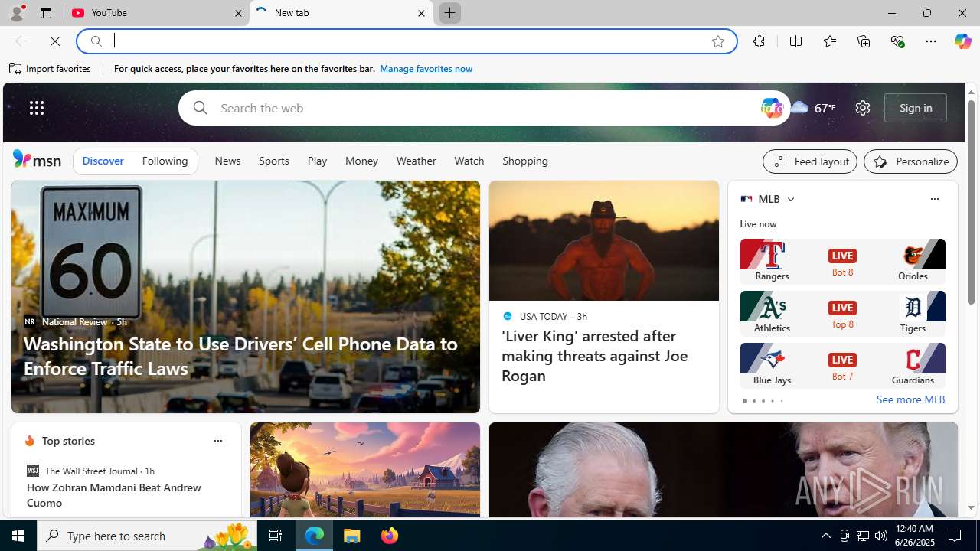Open the Play category
The height and width of the screenshot is (551, 980).
(x=317, y=161)
